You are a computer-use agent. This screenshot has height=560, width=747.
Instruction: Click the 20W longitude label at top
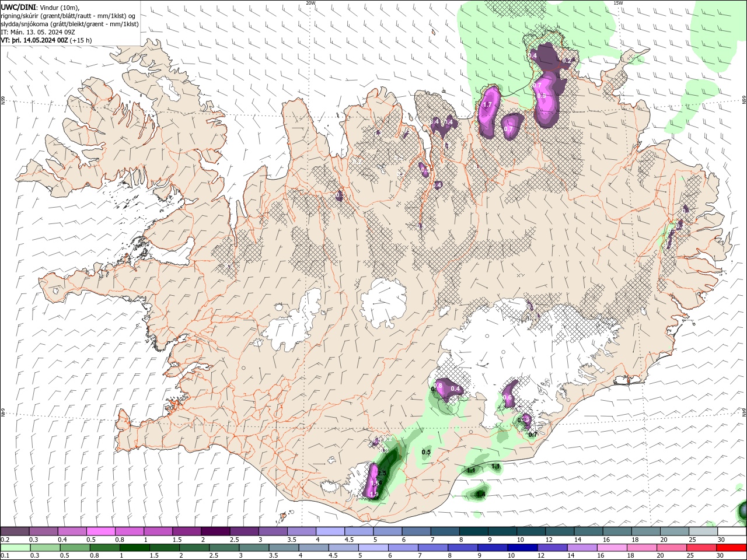point(310,3)
